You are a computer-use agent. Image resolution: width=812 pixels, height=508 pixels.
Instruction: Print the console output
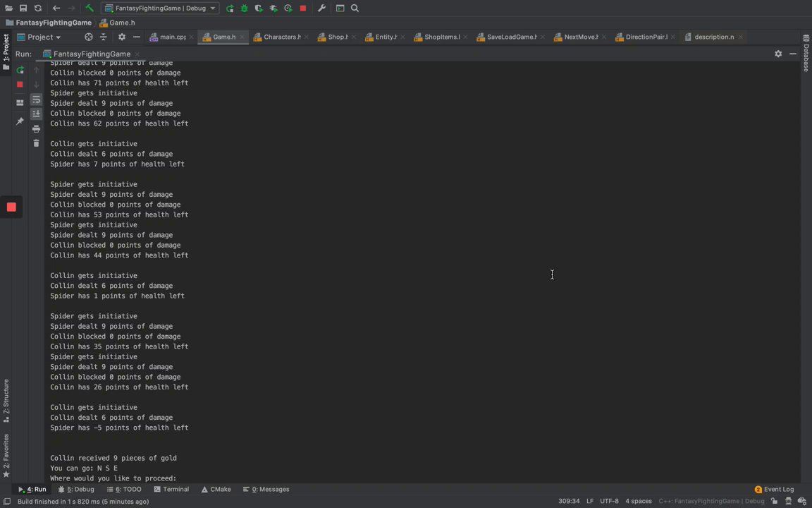(36, 128)
